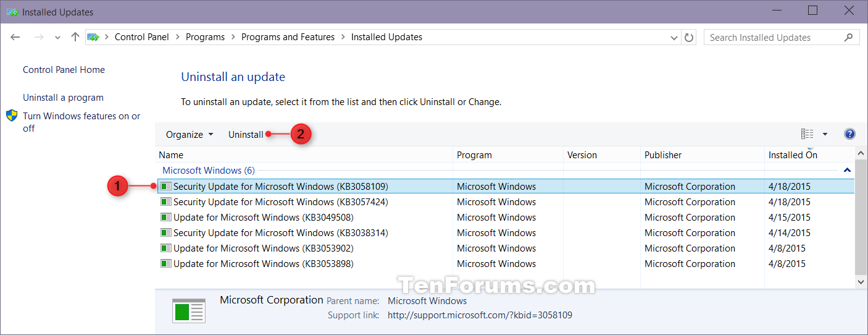Image resolution: width=868 pixels, height=335 pixels.
Task: Select Update for Microsoft Windows KB3049508
Action: click(506, 217)
